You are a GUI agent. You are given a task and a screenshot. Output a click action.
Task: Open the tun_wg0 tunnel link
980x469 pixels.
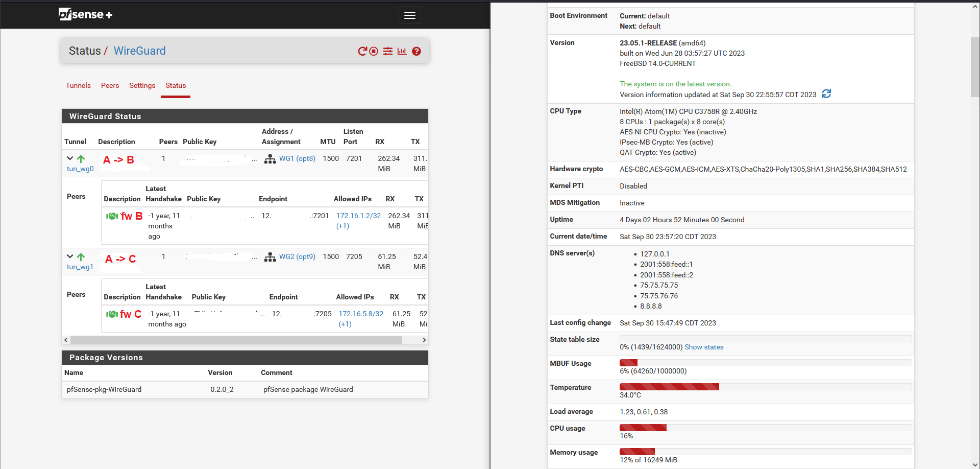(x=80, y=169)
